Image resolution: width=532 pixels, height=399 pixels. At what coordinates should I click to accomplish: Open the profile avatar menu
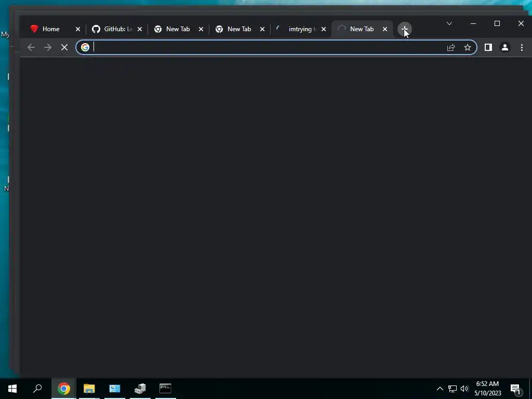point(505,47)
